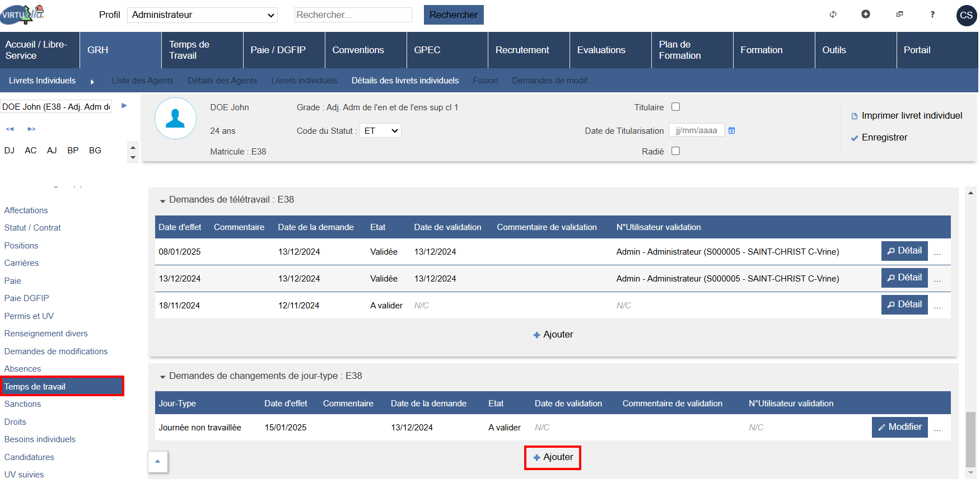
Task: Click Détail for the 18/11/2024 telework request
Action: pos(904,305)
